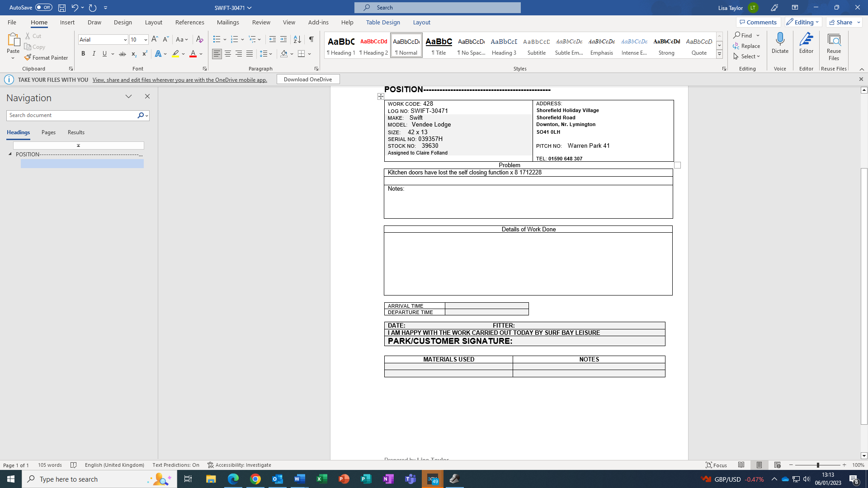Screen dimensions: 868x488
Task: Click the Clear All Formatting icon
Action: (x=199, y=40)
